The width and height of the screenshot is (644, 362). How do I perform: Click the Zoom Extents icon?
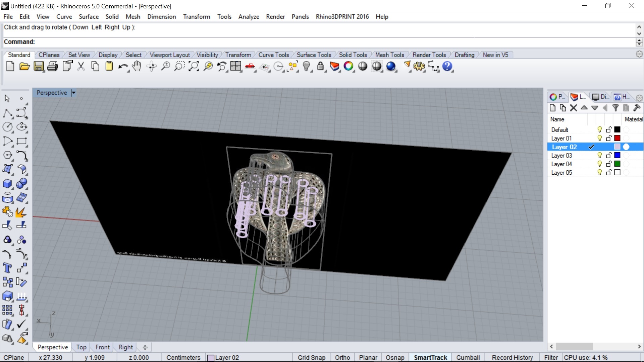194,66
